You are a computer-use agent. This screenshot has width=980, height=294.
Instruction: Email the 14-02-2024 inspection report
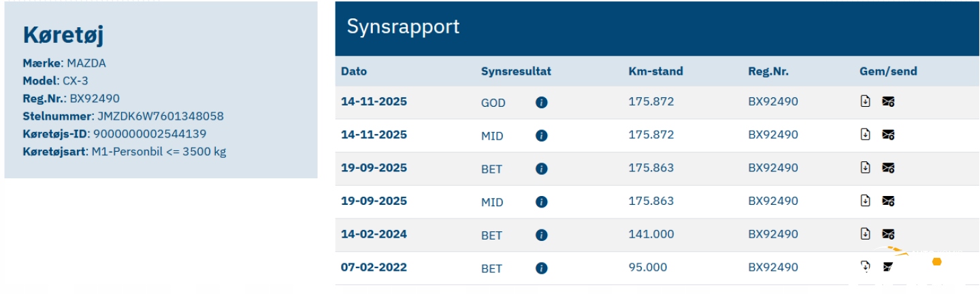888,233
